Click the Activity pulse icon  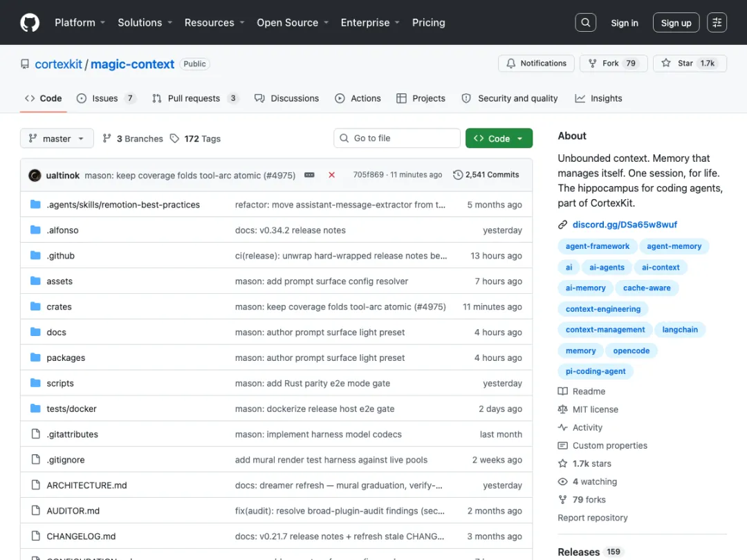(562, 428)
